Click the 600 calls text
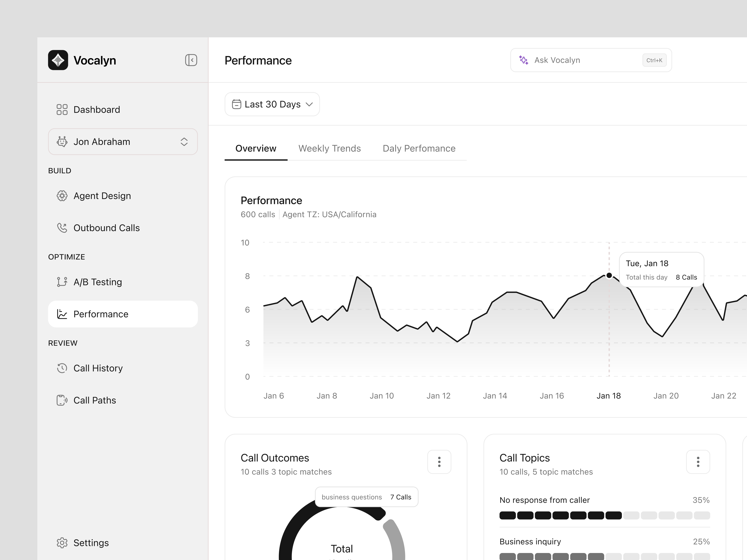Screen dimensions: 747x560 tap(258, 214)
